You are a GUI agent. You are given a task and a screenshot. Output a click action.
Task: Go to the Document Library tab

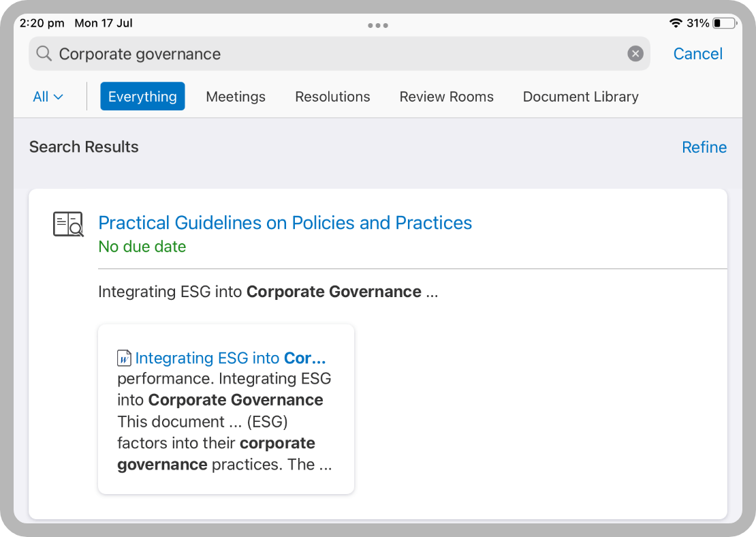[x=580, y=97]
